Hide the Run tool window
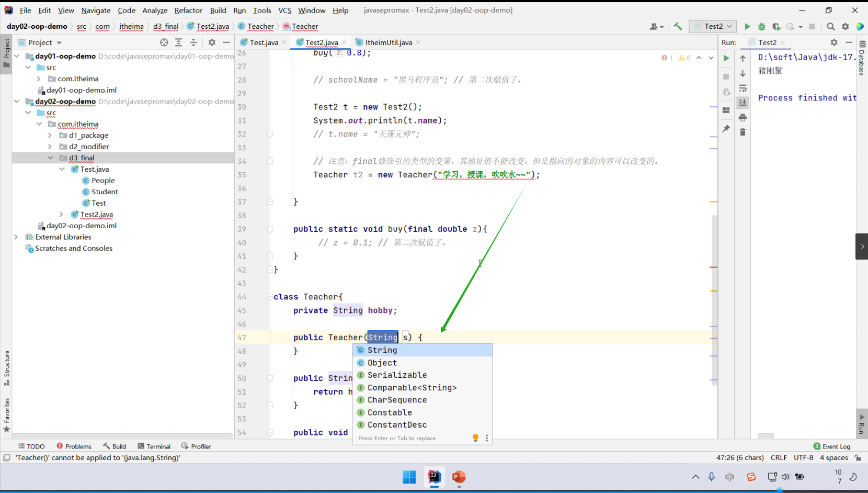The image size is (868, 493). click(849, 42)
